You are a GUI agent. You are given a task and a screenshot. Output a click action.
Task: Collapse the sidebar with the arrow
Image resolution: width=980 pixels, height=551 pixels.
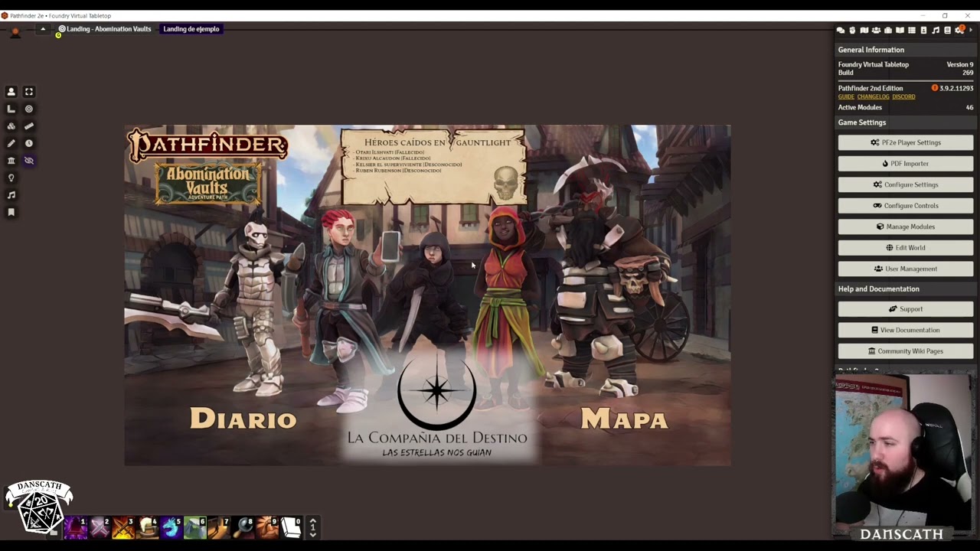tap(971, 30)
